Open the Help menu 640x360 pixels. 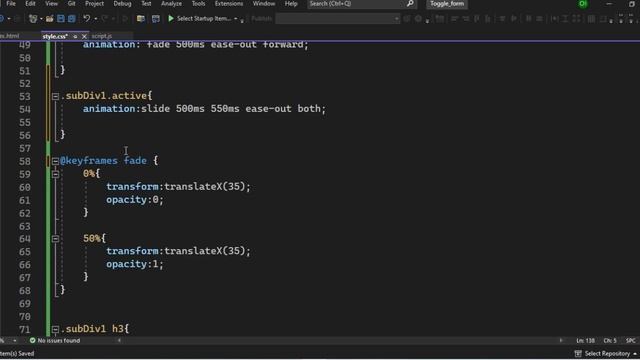coord(291,4)
